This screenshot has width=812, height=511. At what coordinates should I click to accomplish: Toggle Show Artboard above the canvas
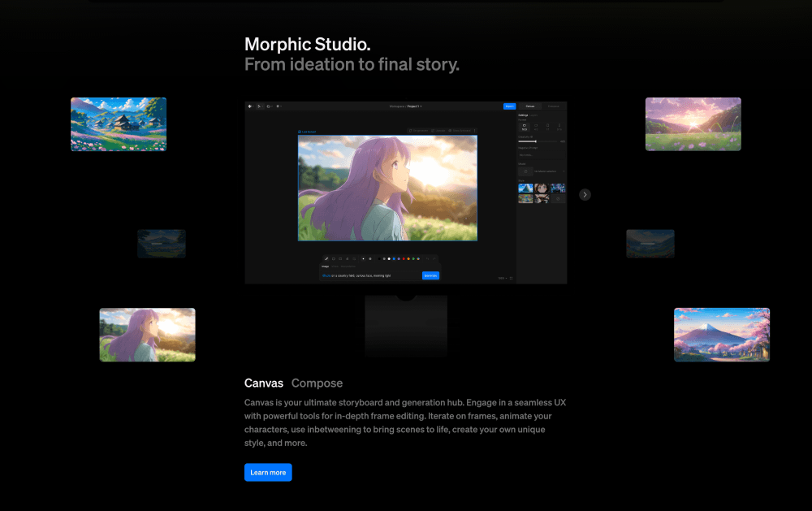[460, 131]
